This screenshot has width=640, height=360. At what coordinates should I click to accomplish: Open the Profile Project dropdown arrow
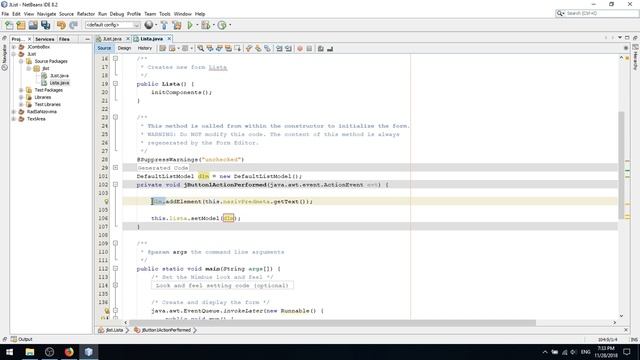(230, 25)
